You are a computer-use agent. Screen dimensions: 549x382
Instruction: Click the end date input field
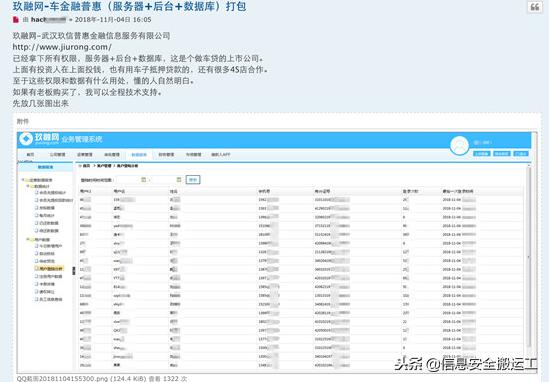164,180
